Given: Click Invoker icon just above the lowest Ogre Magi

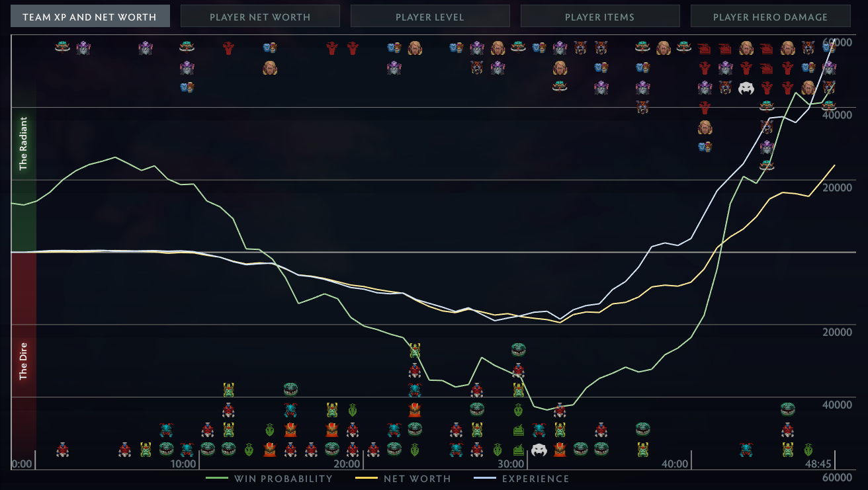Looking at the screenshot, I should (x=705, y=127).
